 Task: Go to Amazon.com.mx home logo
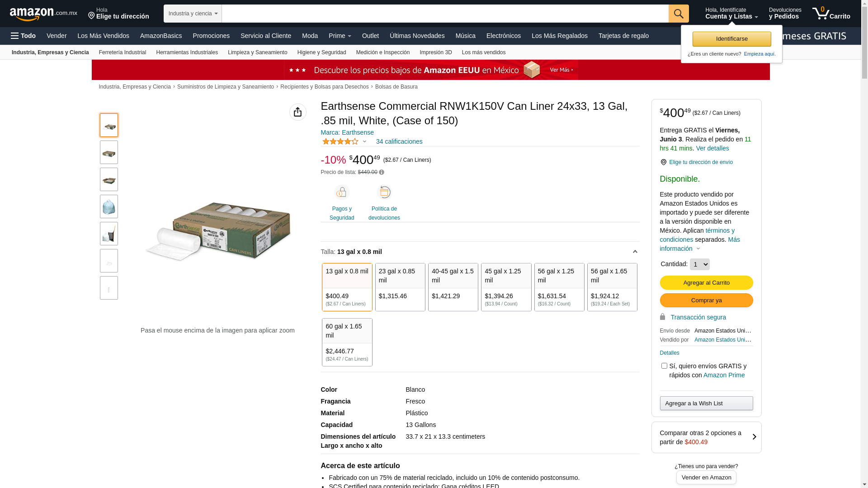tap(43, 14)
